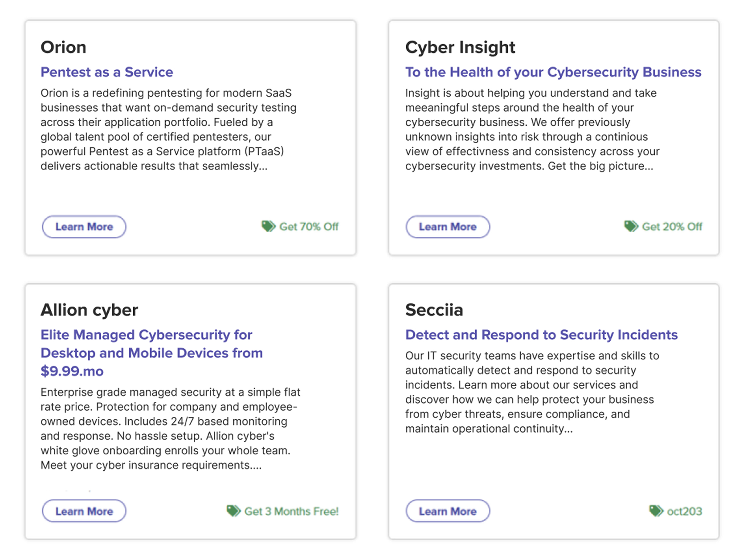Click the tag icon by Get 3 Months Free
The image size is (743, 560).
[233, 511]
